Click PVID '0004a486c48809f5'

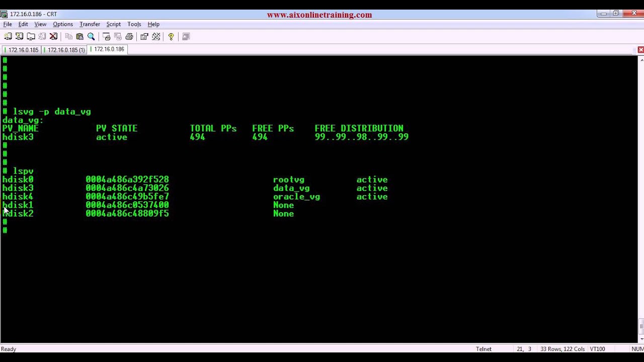127,214
